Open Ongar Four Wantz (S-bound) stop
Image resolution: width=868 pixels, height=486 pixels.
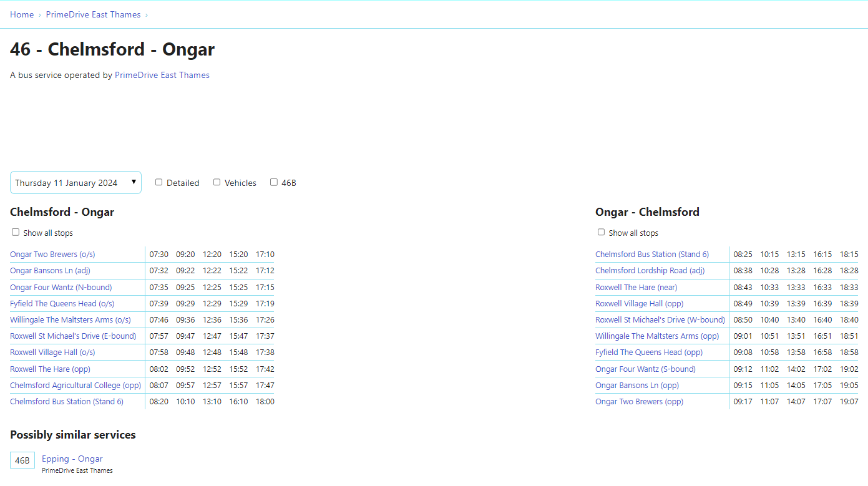click(x=645, y=369)
